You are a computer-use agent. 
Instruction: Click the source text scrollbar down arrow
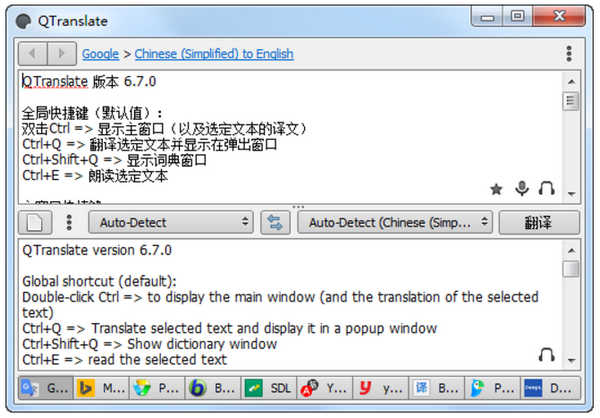(571, 194)
